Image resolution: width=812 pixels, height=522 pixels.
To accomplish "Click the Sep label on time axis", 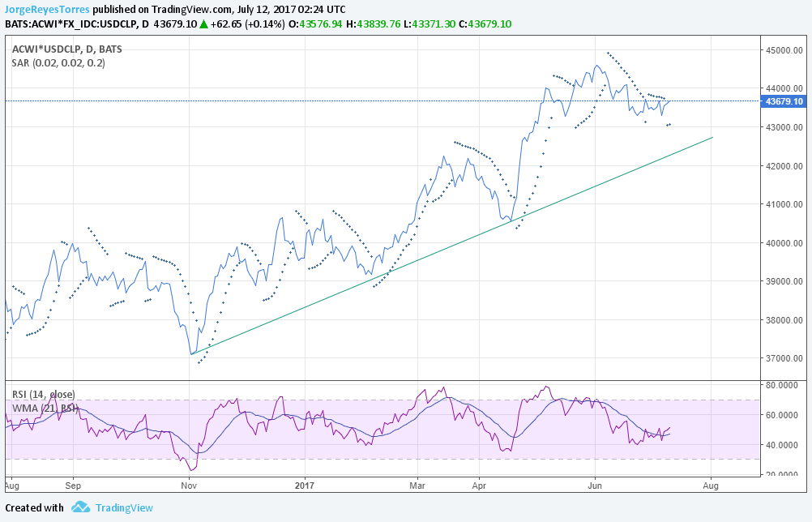I will pos(73,486).
